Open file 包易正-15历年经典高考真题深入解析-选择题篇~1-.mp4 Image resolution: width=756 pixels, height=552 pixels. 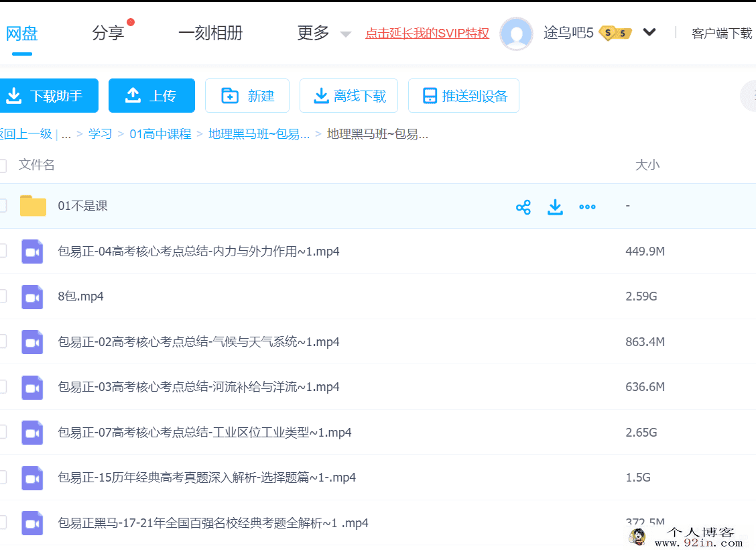pyautogui.click(x=207, y=478)
